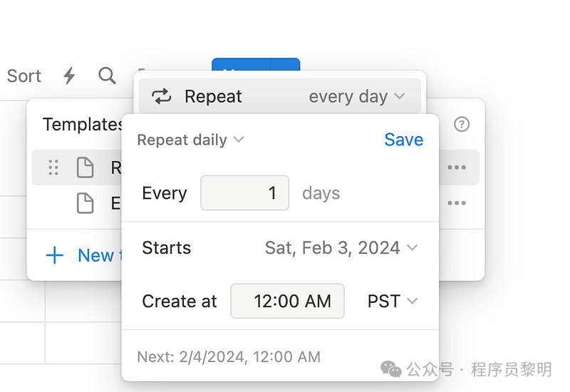The height and width of the screenshot is (392, 570).
Task: Select the second template row
Action: (x=100, y=203)
